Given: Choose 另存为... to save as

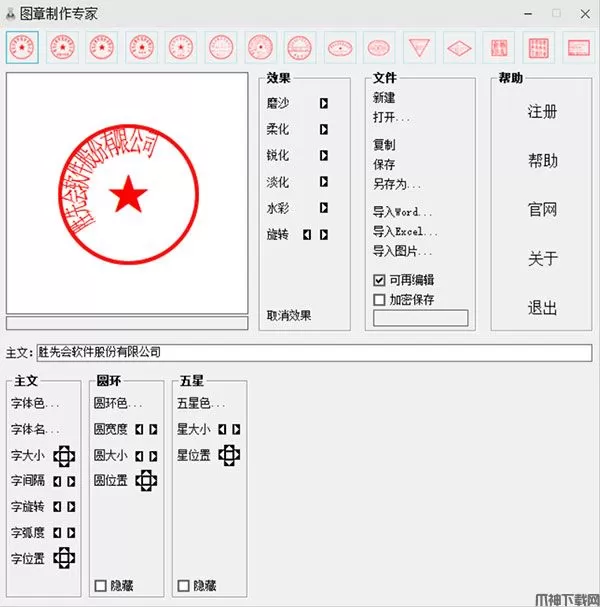Looking at the screenshot, I should coord(397,184).
